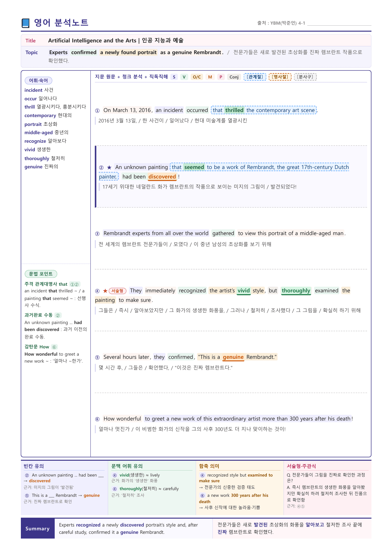Click the S subject legend tag
Screen dimensions: 392x555
click(x=174, y=77)
